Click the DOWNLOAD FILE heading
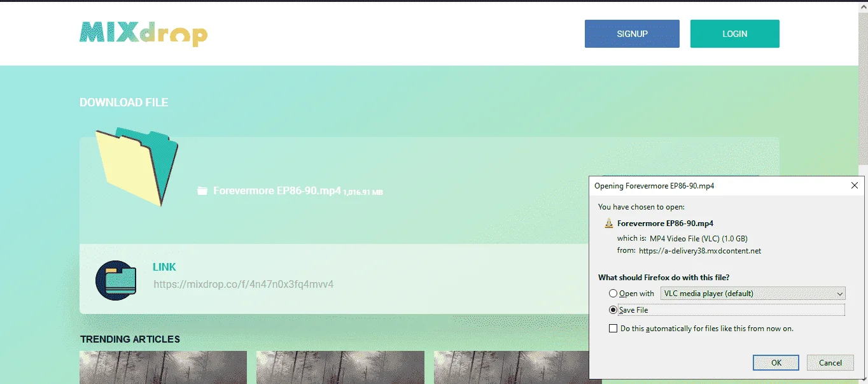The image size is (868, 384). coord(123,102)
